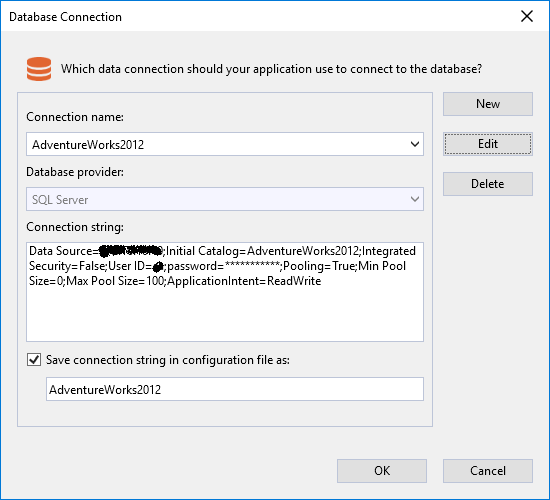550x500 pixels.
Task: Delete the selected connection
Action: (x=488, y=184)
